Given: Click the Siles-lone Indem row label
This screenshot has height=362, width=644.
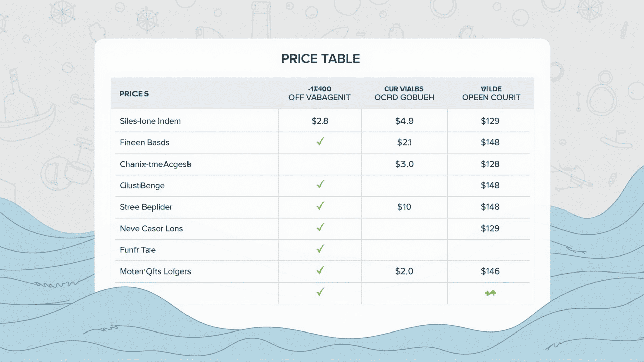Looking at the screenshot, I should coord(150,121).
